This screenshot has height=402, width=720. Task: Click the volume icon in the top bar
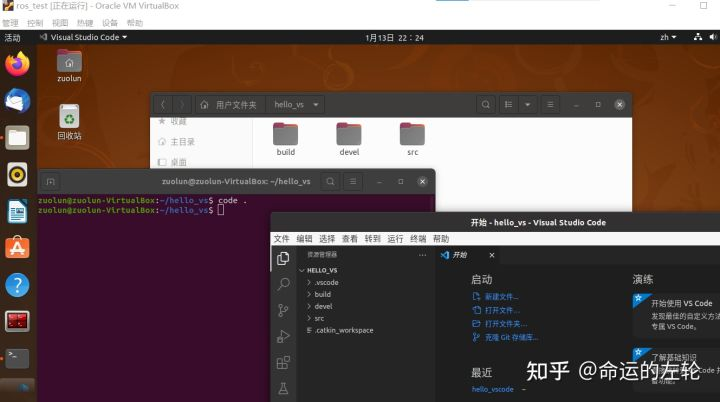pyautogui.click(x=713, y=37)
